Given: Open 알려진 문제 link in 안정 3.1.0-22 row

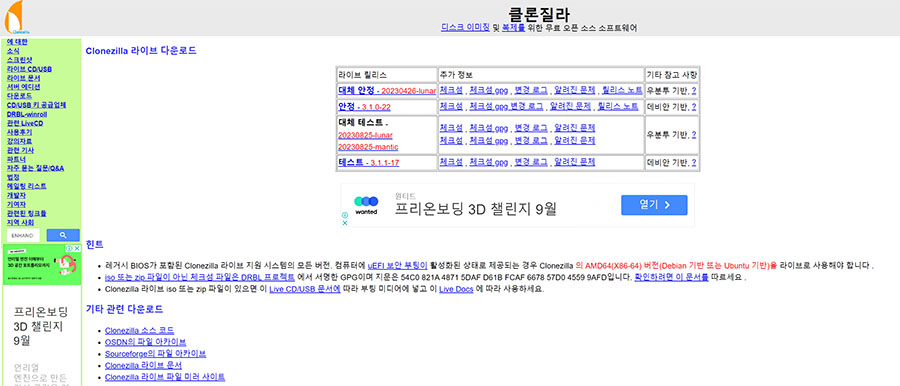Looking at the screenshot, I should [570, 106].
